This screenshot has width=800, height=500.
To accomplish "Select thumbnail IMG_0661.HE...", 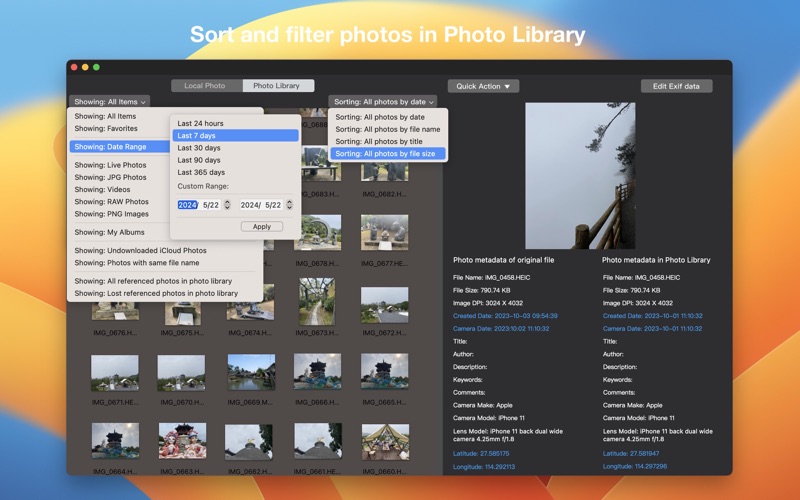I will [318, 441].
